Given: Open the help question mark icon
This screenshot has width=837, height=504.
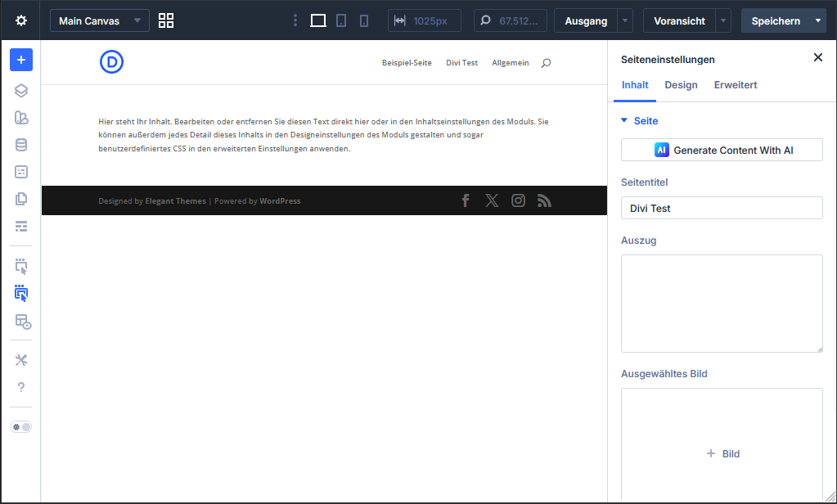Looking at the screenshot, I should click(x=21, y=387).
